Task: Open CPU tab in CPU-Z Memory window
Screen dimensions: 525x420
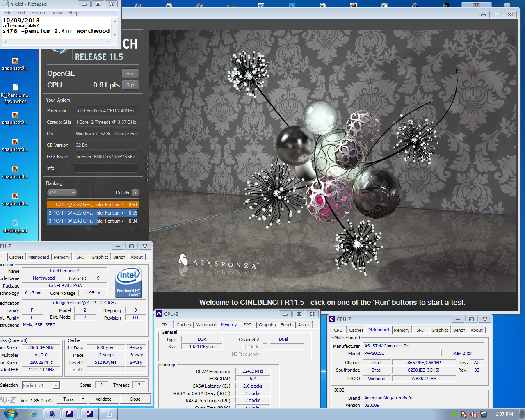Action: coord(166,325)
